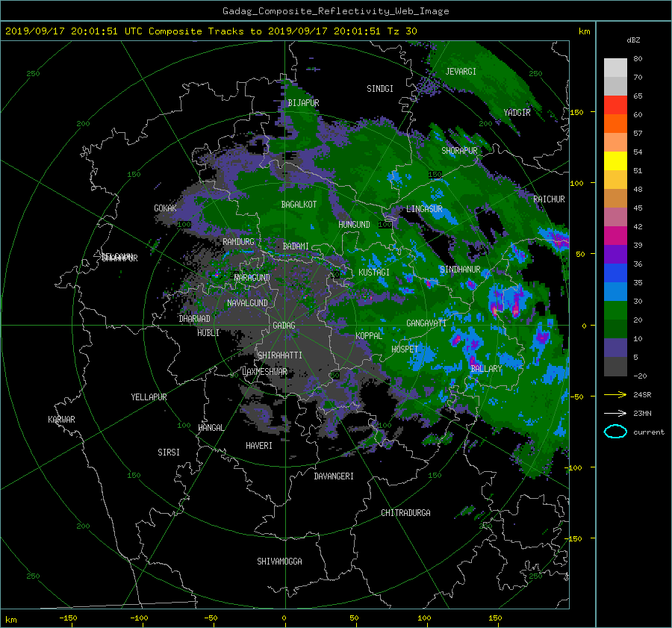Click the 'SIRSI' place label

169,453
